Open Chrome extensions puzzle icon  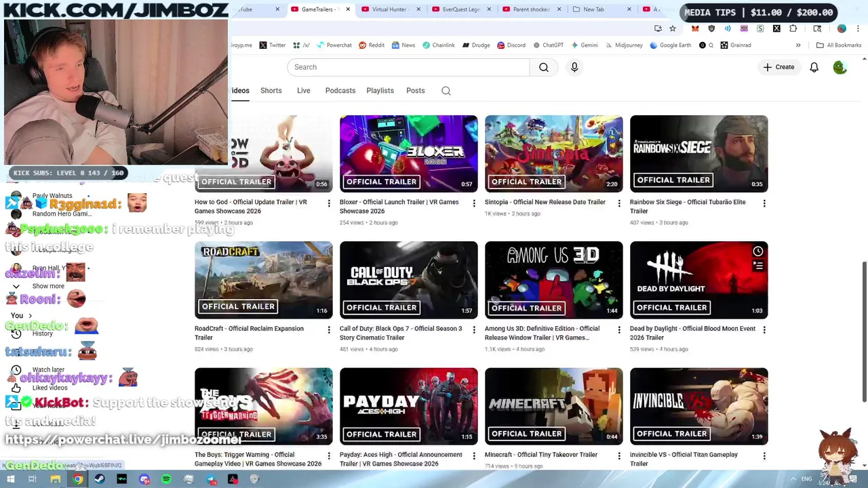(x=793, y=28)
